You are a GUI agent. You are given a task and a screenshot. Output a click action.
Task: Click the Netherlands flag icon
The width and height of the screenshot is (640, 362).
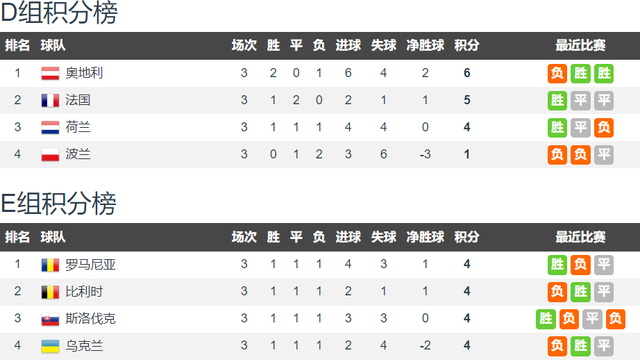pos(50,127)
